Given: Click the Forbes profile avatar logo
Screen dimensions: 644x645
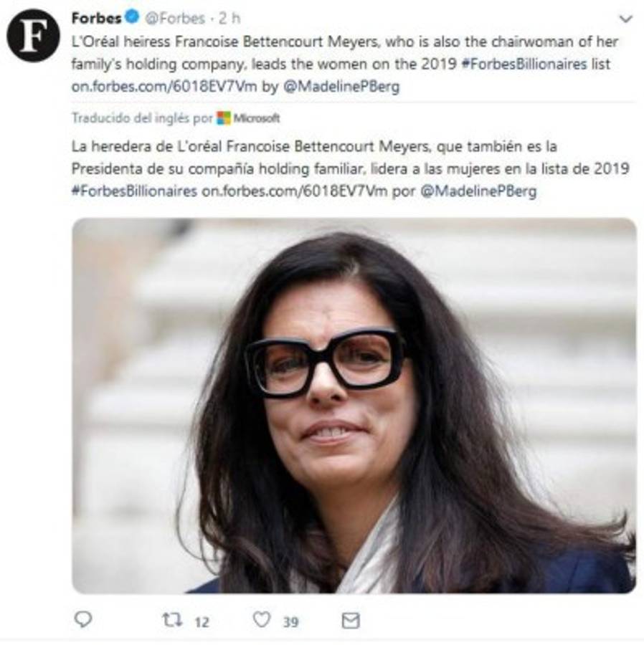Looking at the screenshot, I should (34, 35).
